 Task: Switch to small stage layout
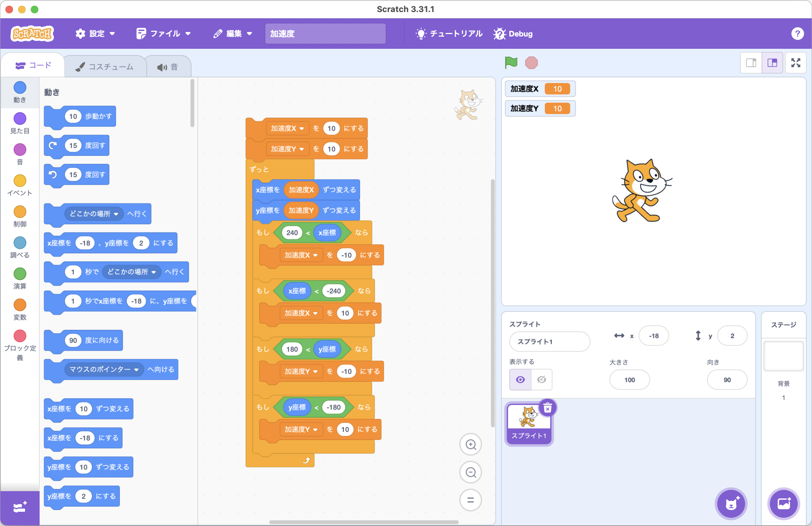click(751, 63)
